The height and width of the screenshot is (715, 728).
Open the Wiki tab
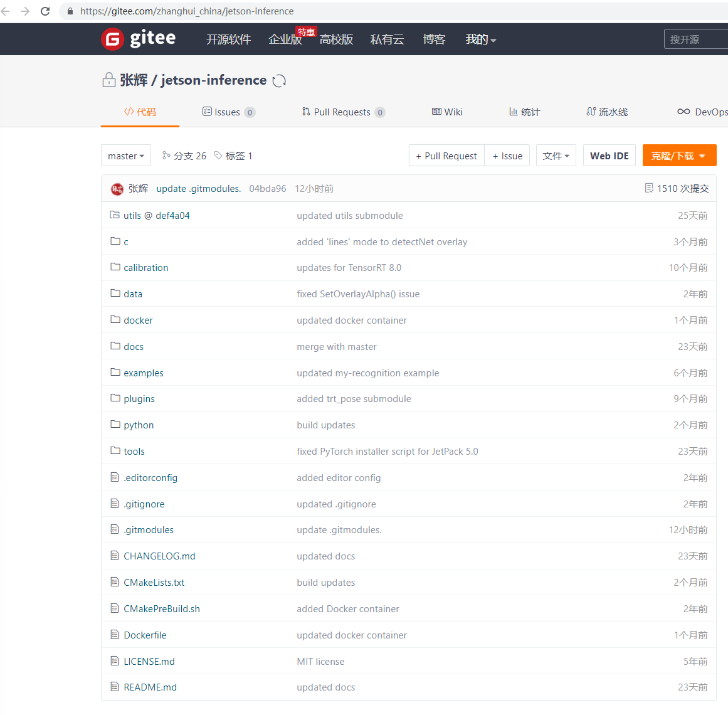tap(447, 112)
